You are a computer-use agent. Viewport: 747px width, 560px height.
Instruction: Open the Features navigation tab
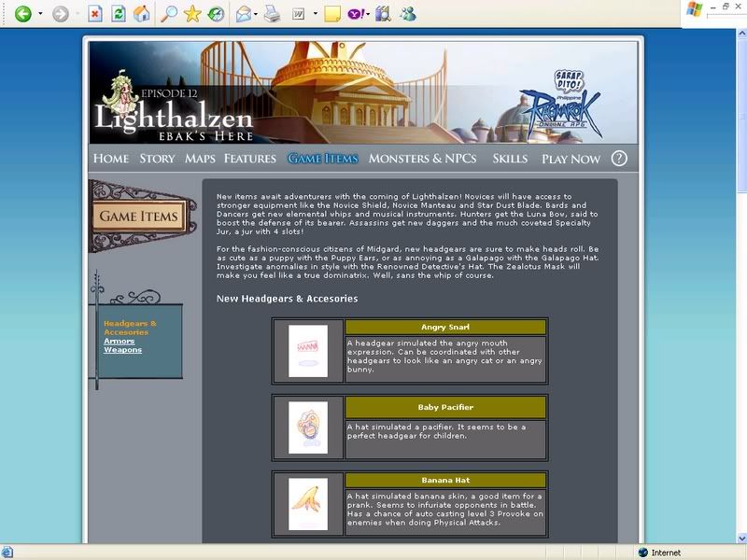[250, 159]
